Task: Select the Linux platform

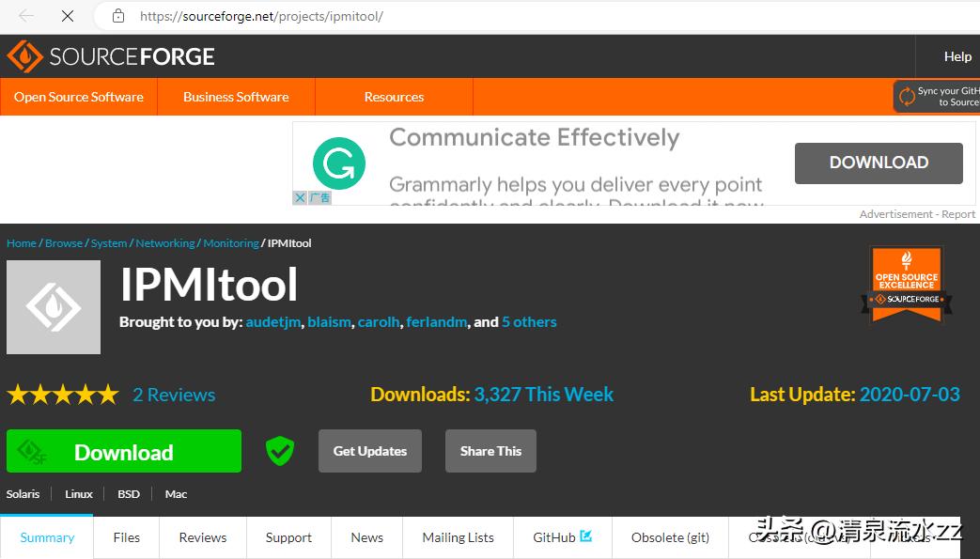Action: point(79,494)
